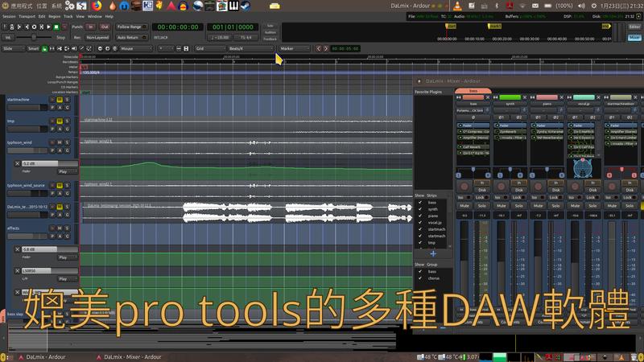The height and width of the screenshot is (362, 644).
Task: Open the Track menu
Action: [68, 16]
